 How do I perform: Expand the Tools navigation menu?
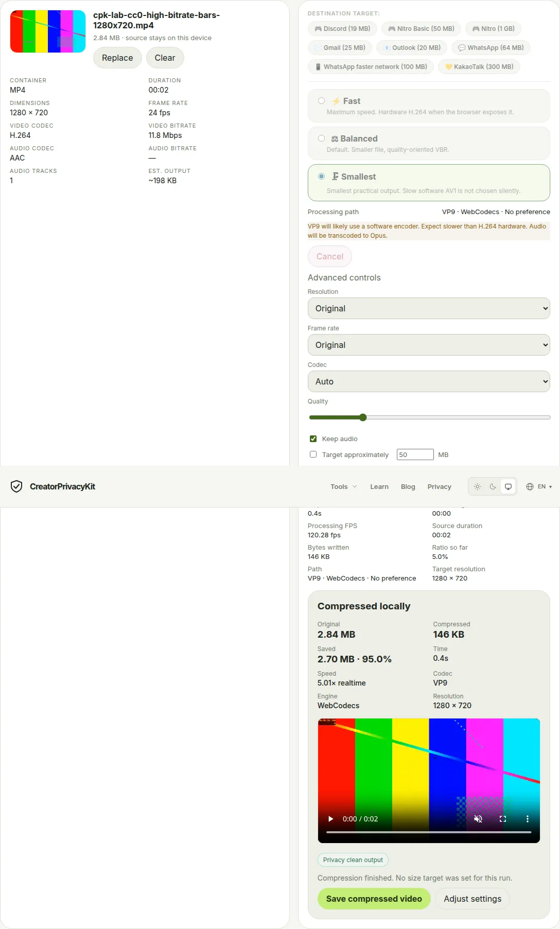coord(343,486)
